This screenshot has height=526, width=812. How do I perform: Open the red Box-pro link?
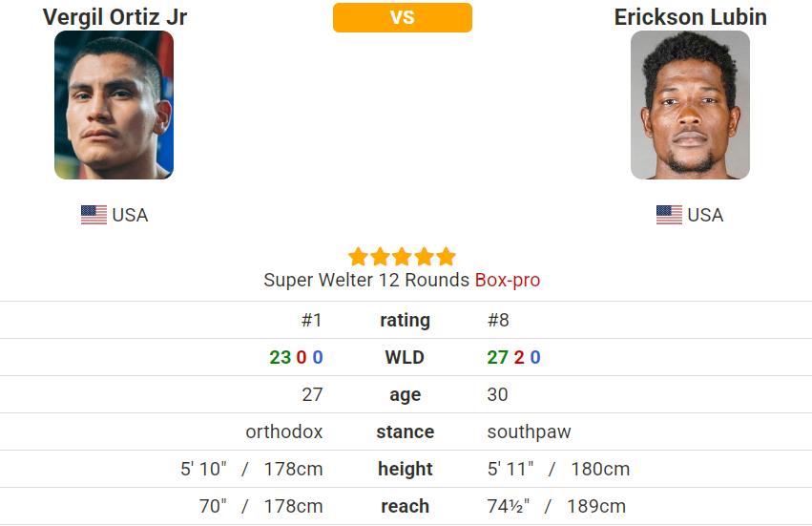click(x=508, y=280)
